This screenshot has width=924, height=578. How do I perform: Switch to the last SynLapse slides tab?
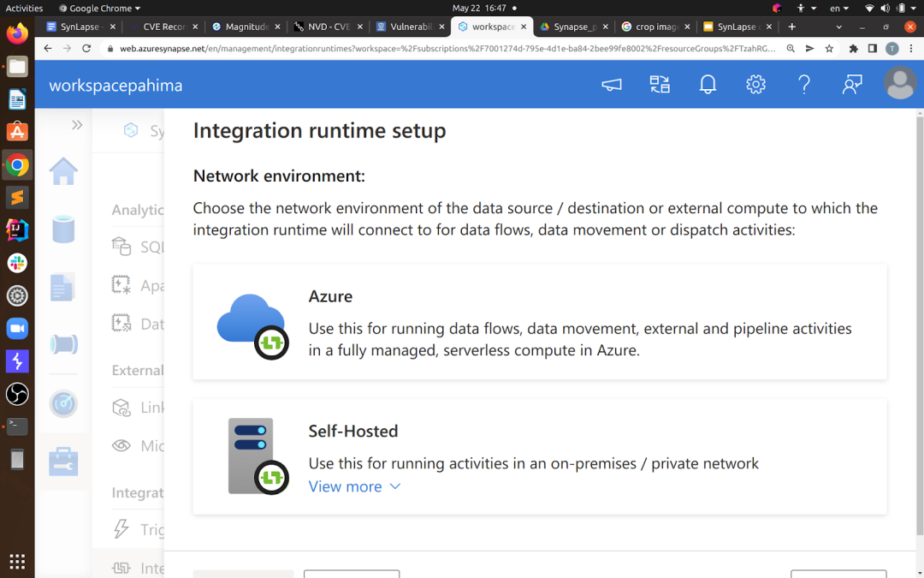pos(738,27)
